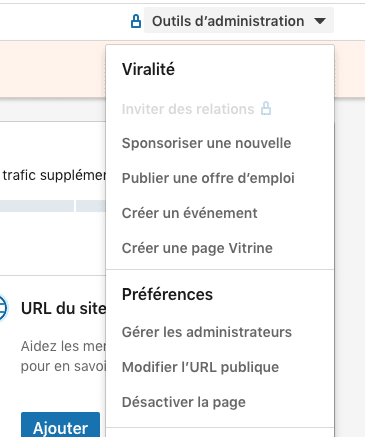This screenshot has height=437, width=365.
Task: Click the lock icon next to Inviter des relations
Action: pos(266,109)
